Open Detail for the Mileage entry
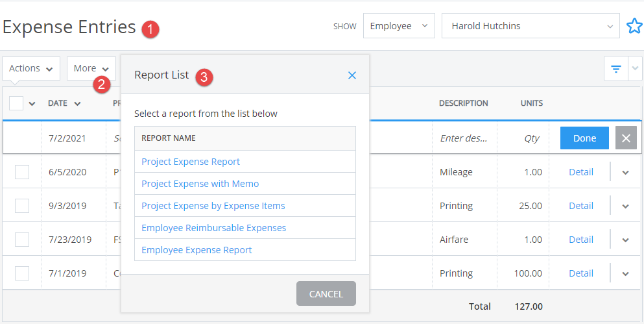This screenshot has height=324, width=644. tap(580, 172)
